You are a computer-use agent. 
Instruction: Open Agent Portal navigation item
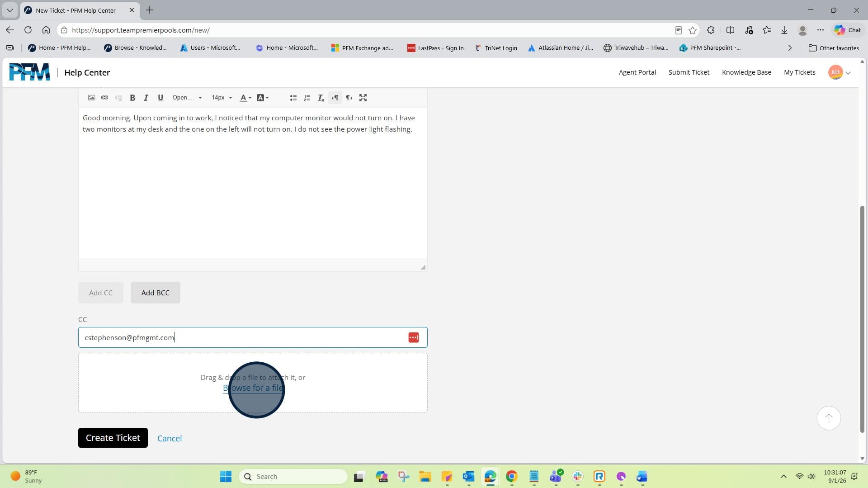(637, 72)
